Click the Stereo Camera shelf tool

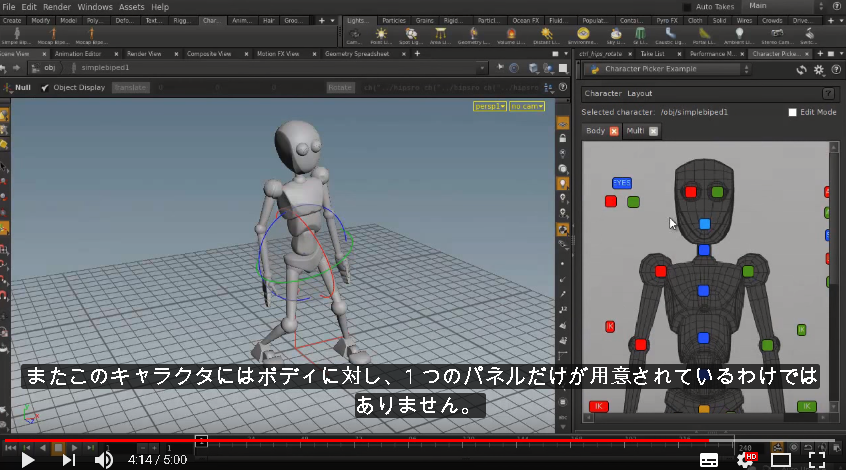pos(777,36)
